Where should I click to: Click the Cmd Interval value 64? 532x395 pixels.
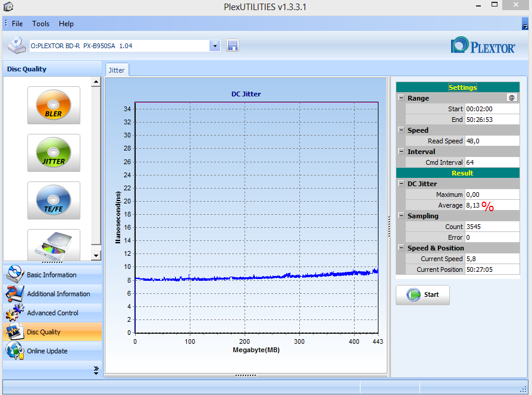(x=492, y=162)
